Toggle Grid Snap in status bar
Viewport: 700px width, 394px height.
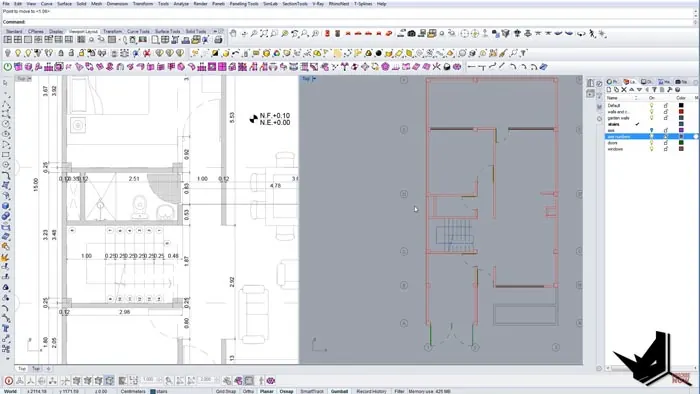pos(226,391)
